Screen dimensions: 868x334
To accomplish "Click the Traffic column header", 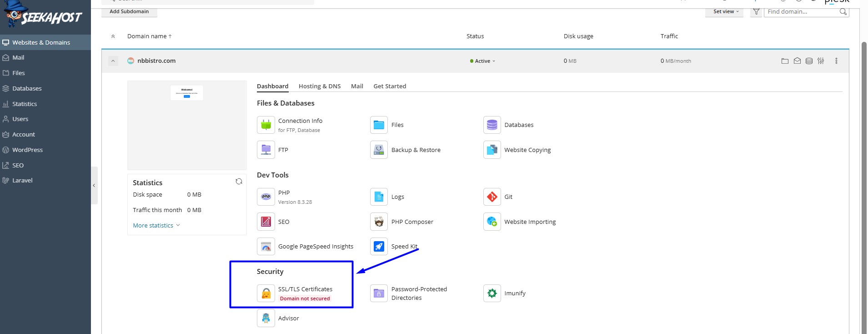I will (669, 36).
